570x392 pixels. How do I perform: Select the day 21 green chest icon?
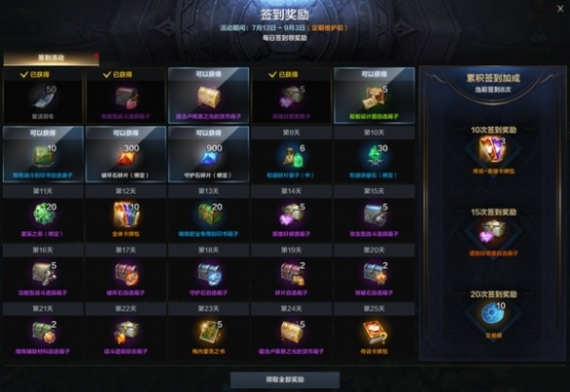click(x=44, y=333)
